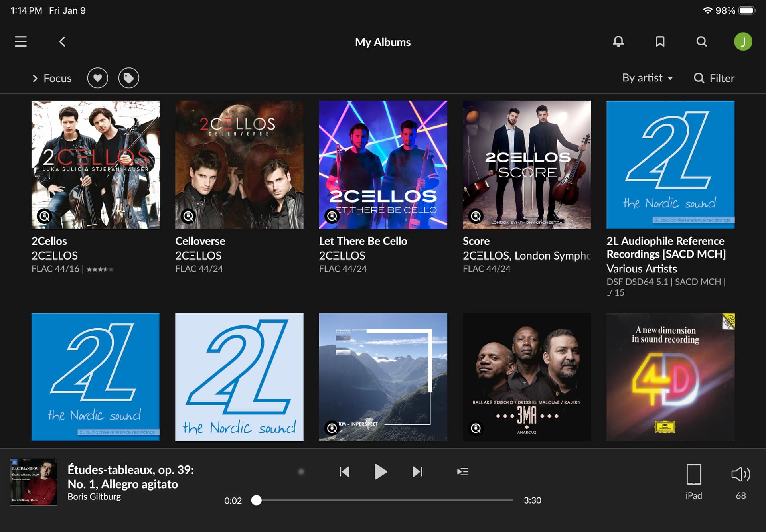The height and width of the screenshot is (532, 766).
Task: Open volume control showing 68
Action: [740, 475]
